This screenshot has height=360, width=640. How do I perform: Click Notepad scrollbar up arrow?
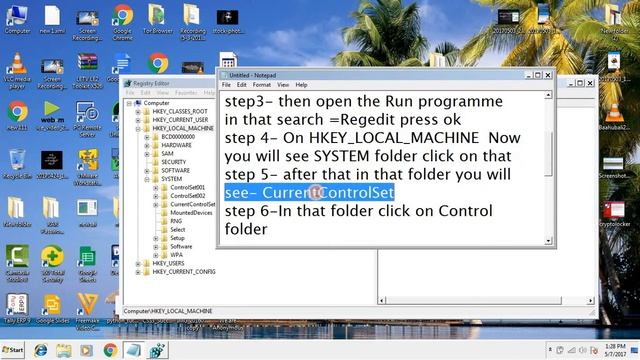[548, 95]
